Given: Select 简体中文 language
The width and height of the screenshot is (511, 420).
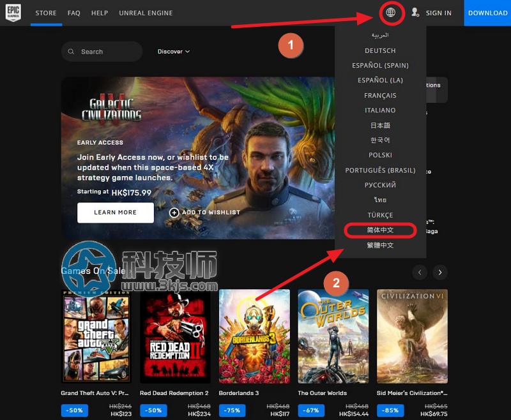Looking at the screenshot, I should (380, 230).
